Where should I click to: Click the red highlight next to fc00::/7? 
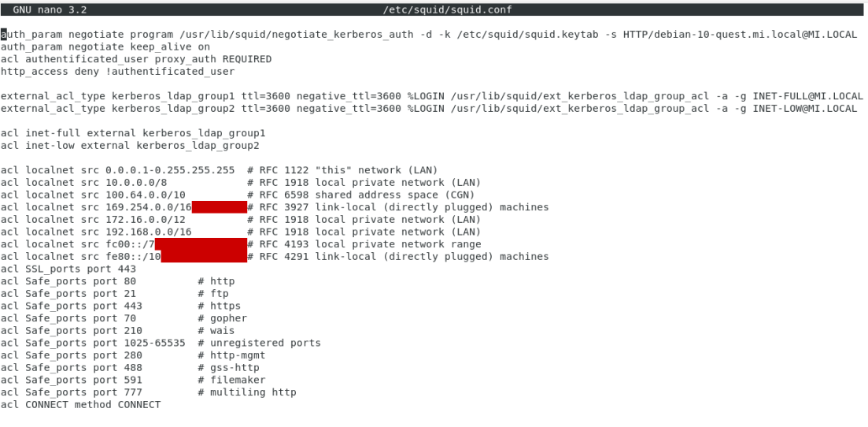tap(201, 244)
